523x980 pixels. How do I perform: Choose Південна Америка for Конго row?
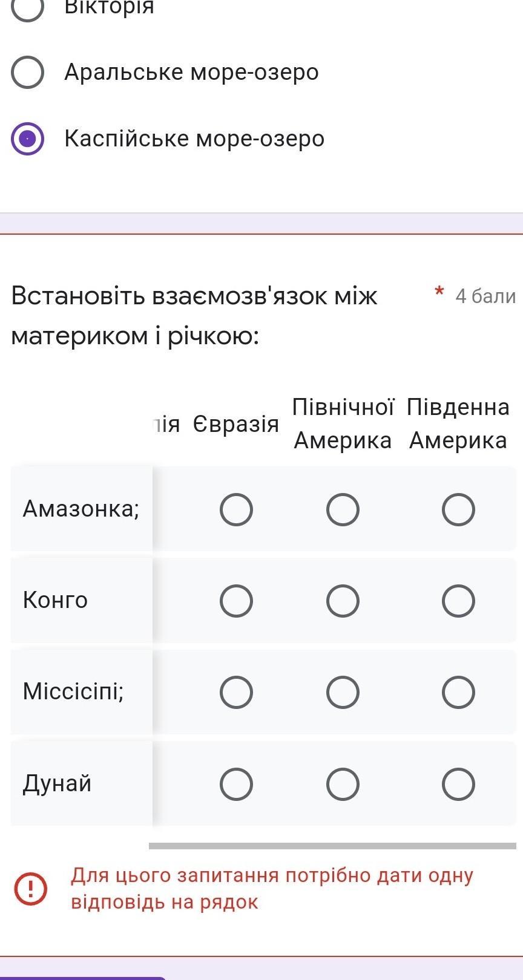458,601
